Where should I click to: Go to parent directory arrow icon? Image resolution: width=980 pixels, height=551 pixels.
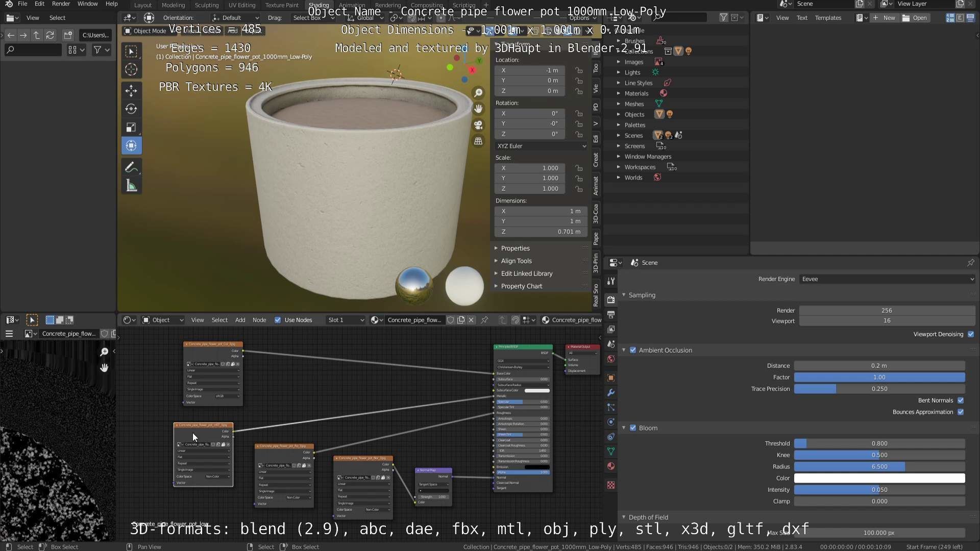pyautogui.click(x=37, y=35)
